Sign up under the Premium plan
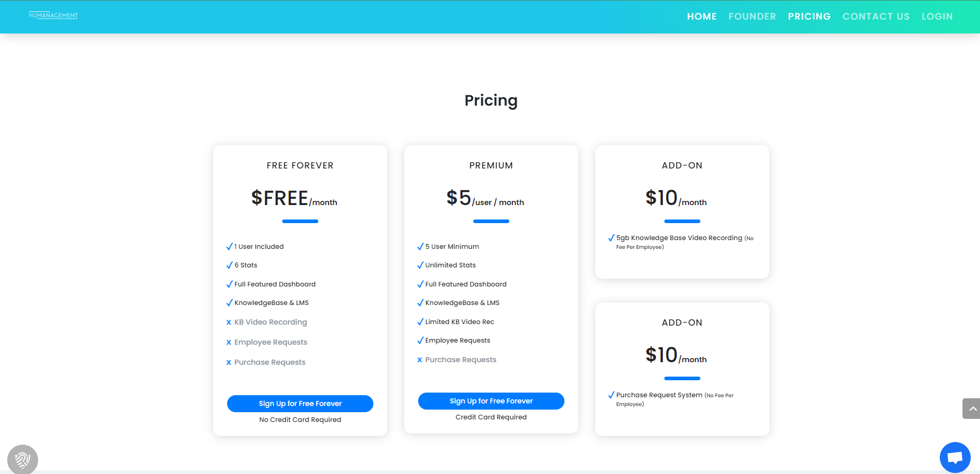Screen dimensions: 980x474 pyautogui.click(x=491, y=401)
